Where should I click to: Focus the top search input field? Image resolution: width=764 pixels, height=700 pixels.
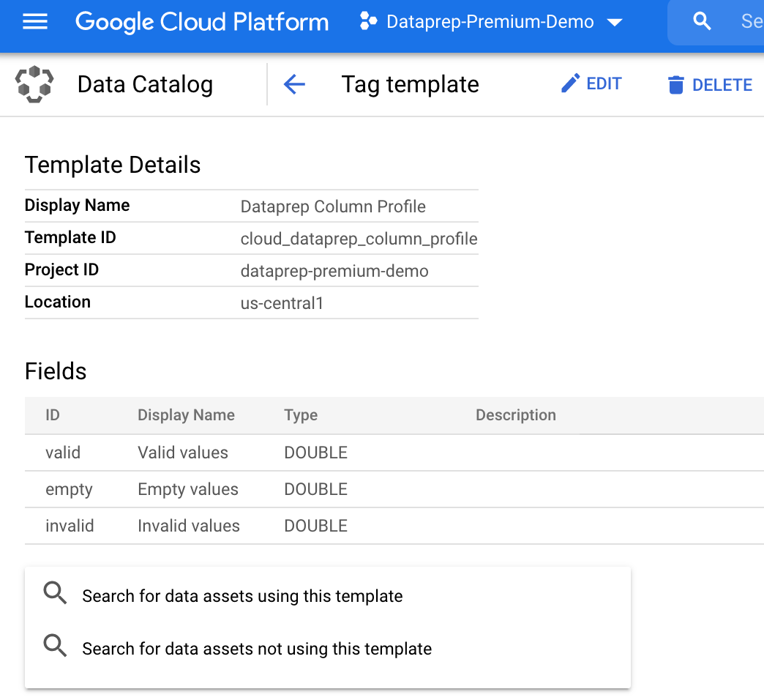click(716, 23)
